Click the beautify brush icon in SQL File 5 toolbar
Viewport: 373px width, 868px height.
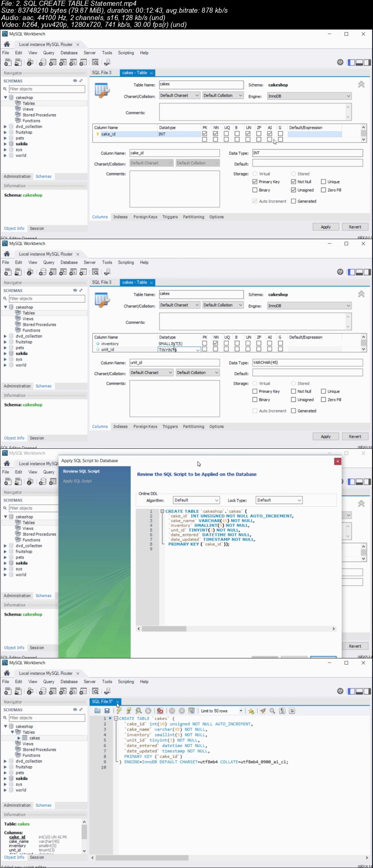[x=263, y=711]
